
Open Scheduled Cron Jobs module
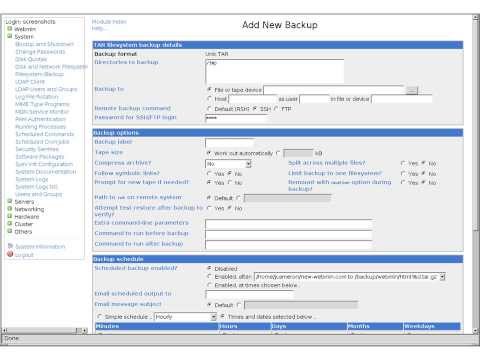click(42, 142)
